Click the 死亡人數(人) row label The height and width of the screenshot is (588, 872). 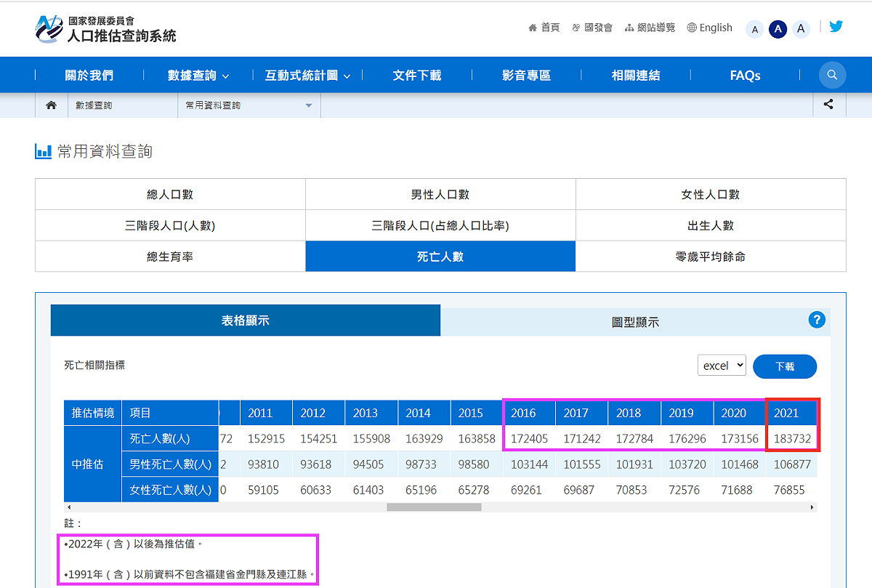pos(170,438)
